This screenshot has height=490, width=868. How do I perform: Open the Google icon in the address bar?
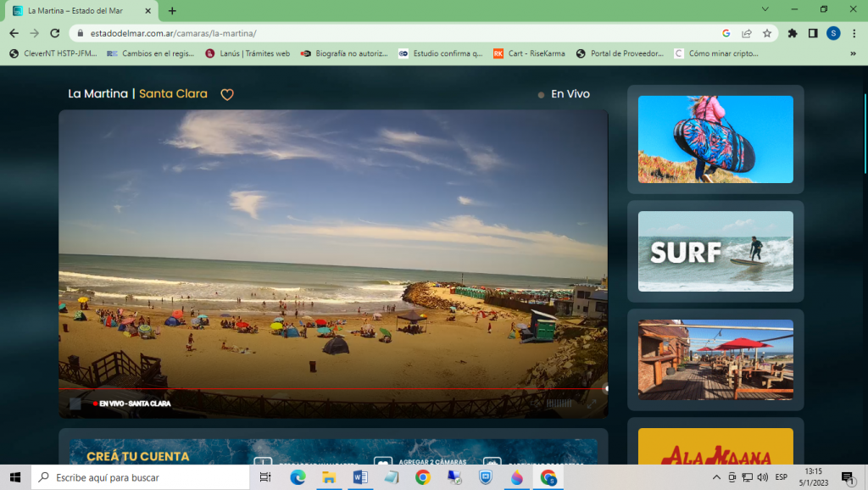click(726, 33)
